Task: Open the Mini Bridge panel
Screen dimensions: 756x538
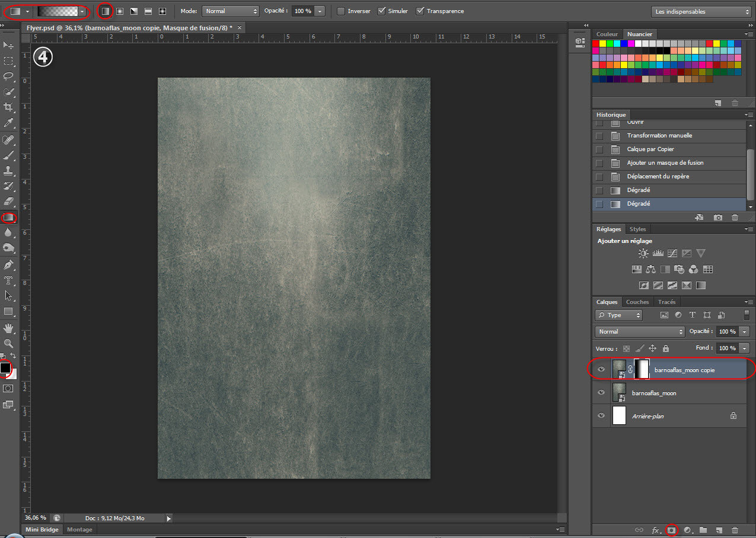Action: click(x=41, y=529)
